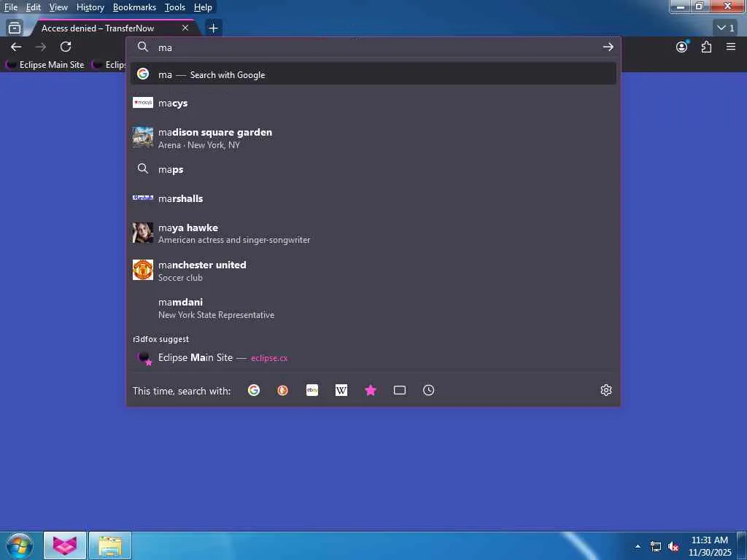Click the r3dfox browser taskbar icon
The height and width of the screenshot is (560, 747).
click(x=65, y=545)
